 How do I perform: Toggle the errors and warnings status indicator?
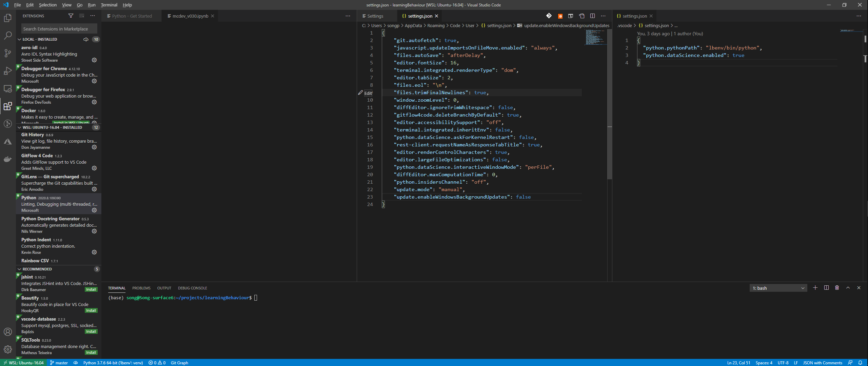[158, 363]
